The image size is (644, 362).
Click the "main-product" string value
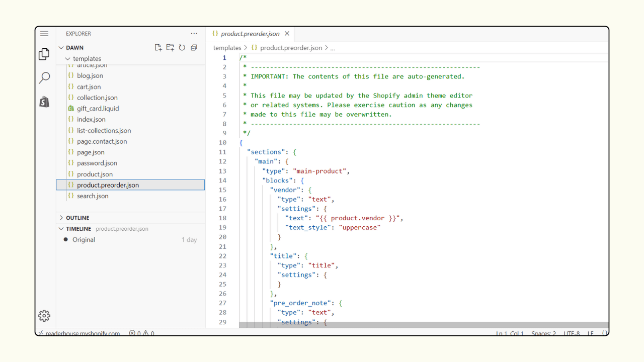coord(319,171)
